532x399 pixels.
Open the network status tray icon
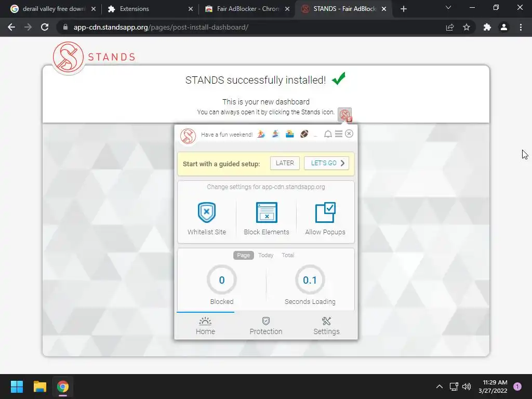click(x=454, y=387)
